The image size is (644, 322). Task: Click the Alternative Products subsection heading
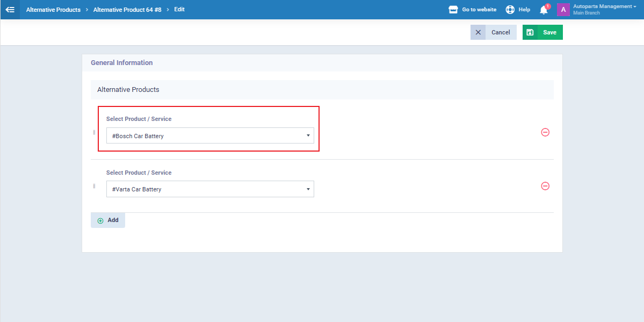[128, 89]
